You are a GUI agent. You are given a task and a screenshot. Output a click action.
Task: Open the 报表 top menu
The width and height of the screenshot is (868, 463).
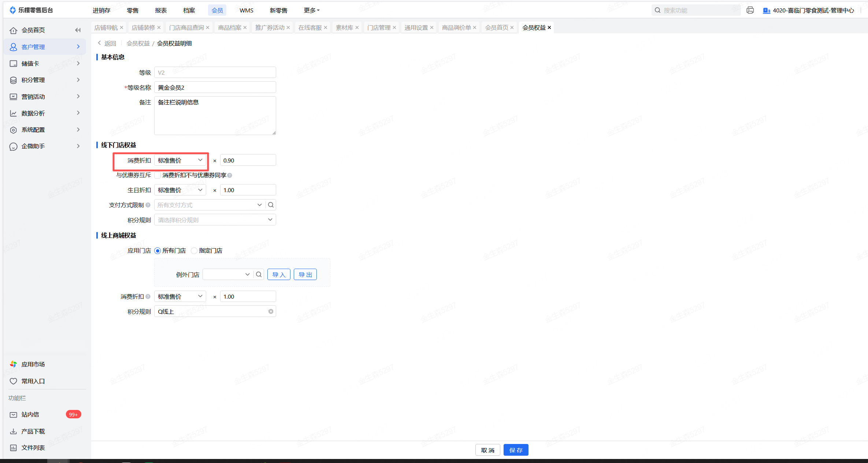[161, 10]
